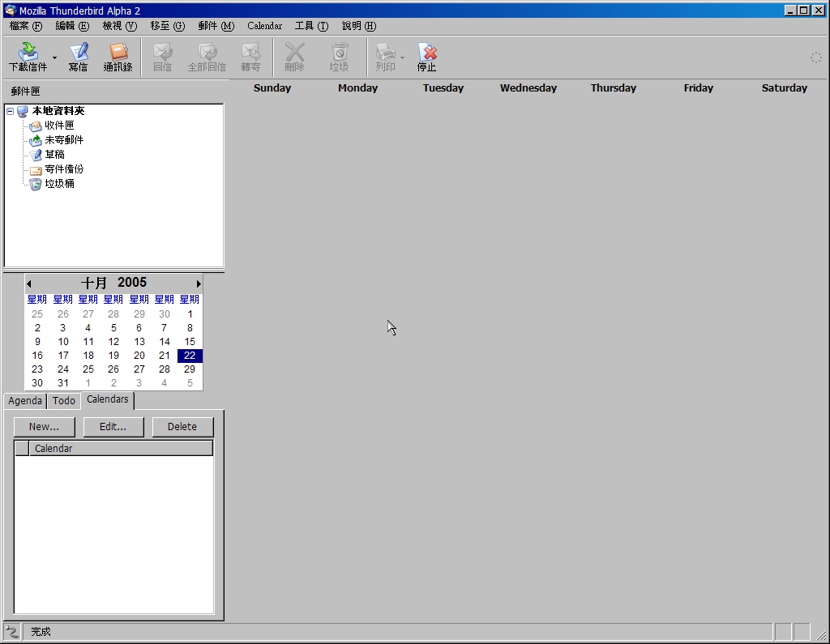The image size is (830, 644).
Task: Click the 停止 stop icon in toolbar
Action: [426, 57]
